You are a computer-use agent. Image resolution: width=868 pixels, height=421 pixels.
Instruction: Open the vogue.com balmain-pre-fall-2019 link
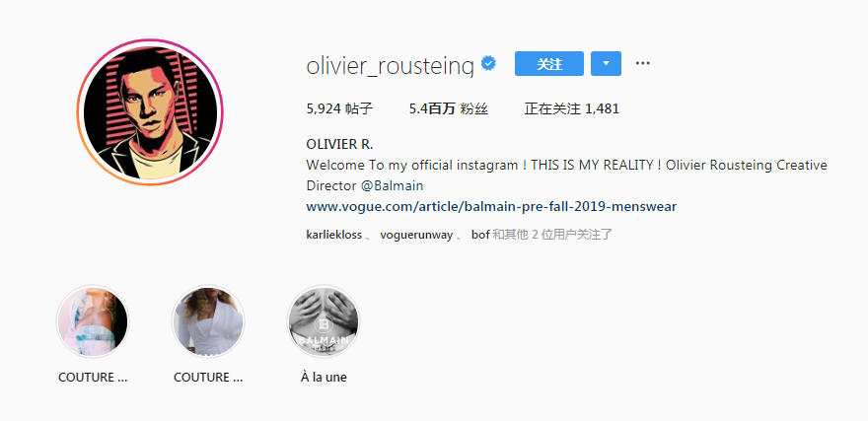491,207
